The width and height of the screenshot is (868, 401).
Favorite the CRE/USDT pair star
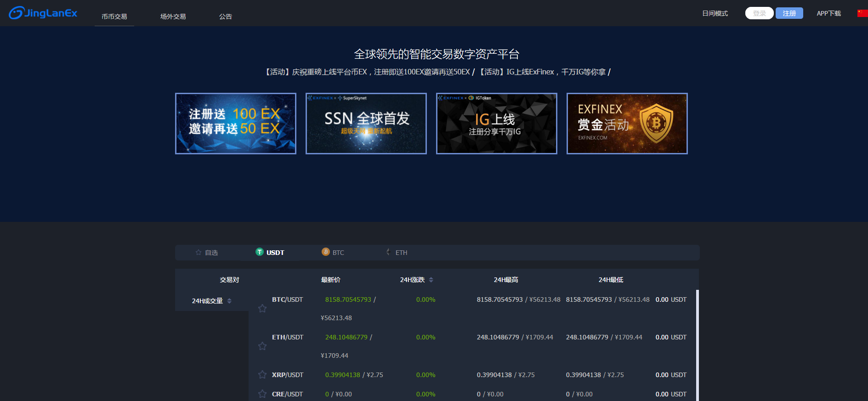pyautogui.click(x=262, y=394)
